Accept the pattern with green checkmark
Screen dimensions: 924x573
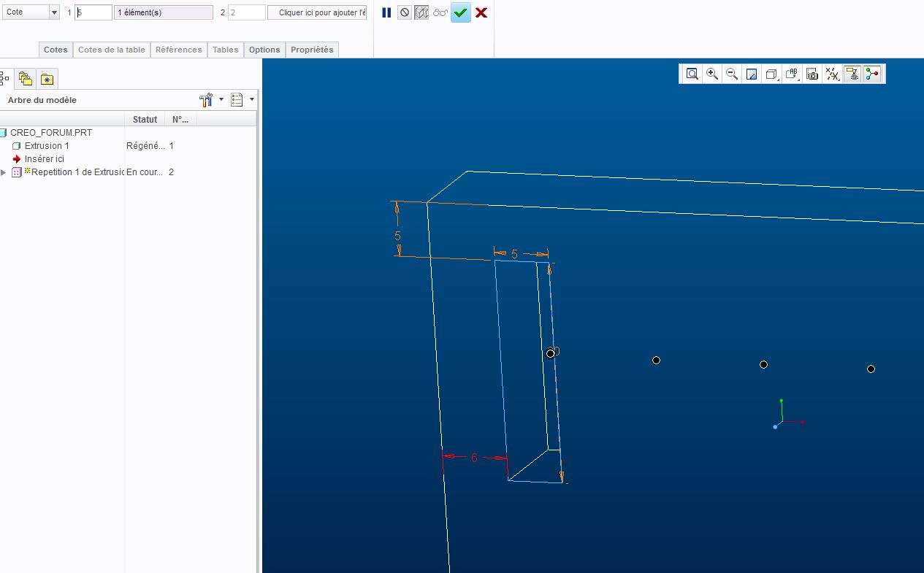[460, 12]
